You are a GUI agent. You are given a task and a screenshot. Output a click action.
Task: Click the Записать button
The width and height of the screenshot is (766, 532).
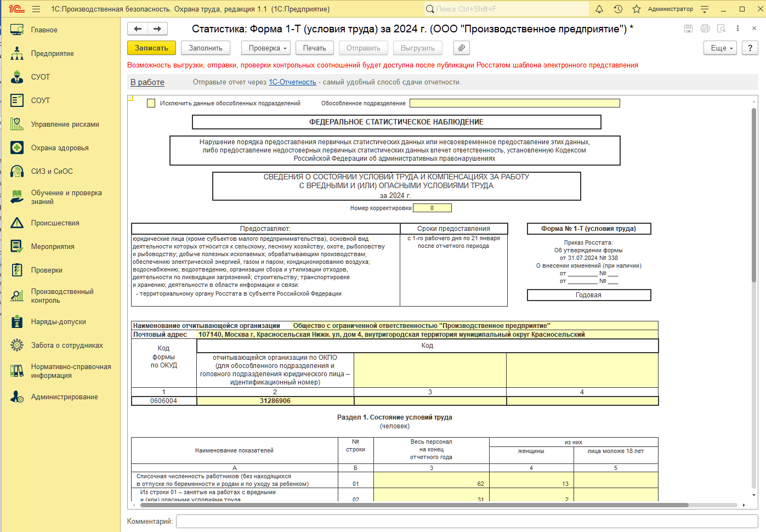point(151,48)
